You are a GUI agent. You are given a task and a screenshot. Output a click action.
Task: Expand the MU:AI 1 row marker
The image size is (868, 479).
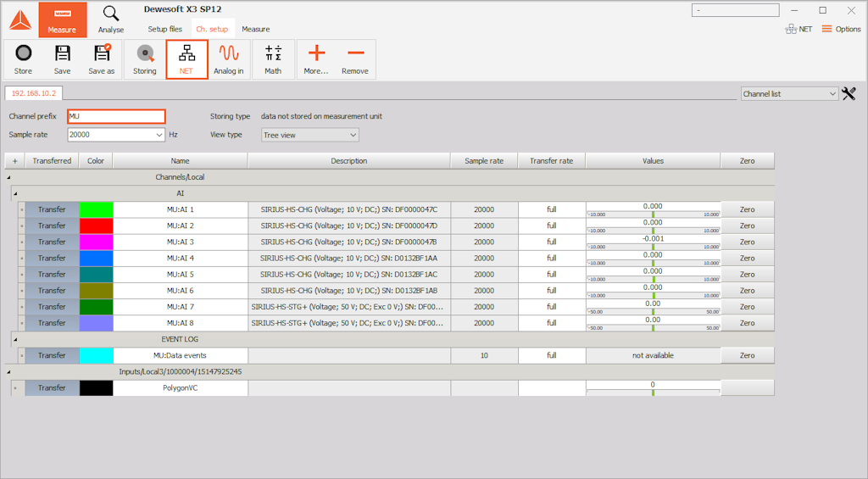coord(21,209)
